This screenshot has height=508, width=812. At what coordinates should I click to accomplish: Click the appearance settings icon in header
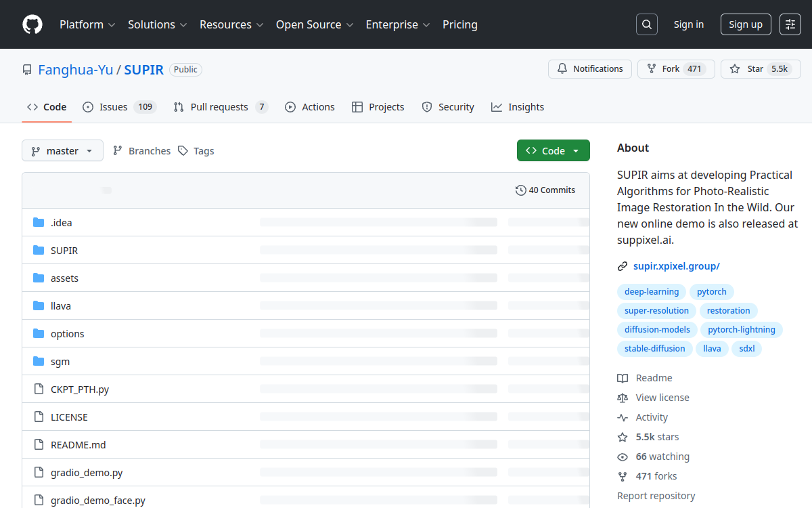[790, 24]
